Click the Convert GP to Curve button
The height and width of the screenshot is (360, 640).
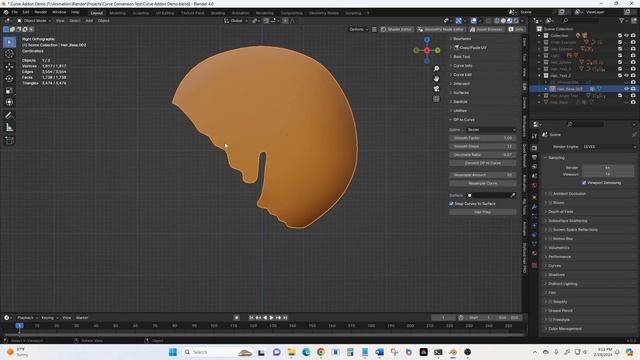tap(483, 163)
